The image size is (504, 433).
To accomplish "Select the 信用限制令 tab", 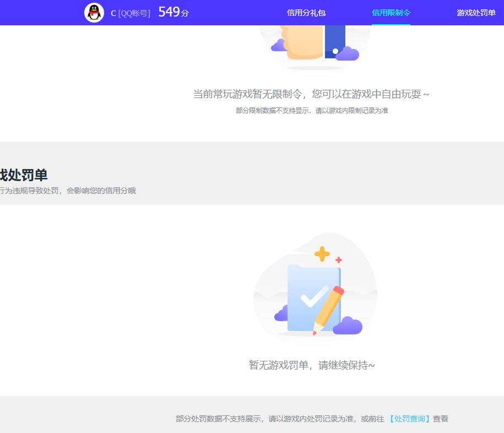I will pos(391,13).
